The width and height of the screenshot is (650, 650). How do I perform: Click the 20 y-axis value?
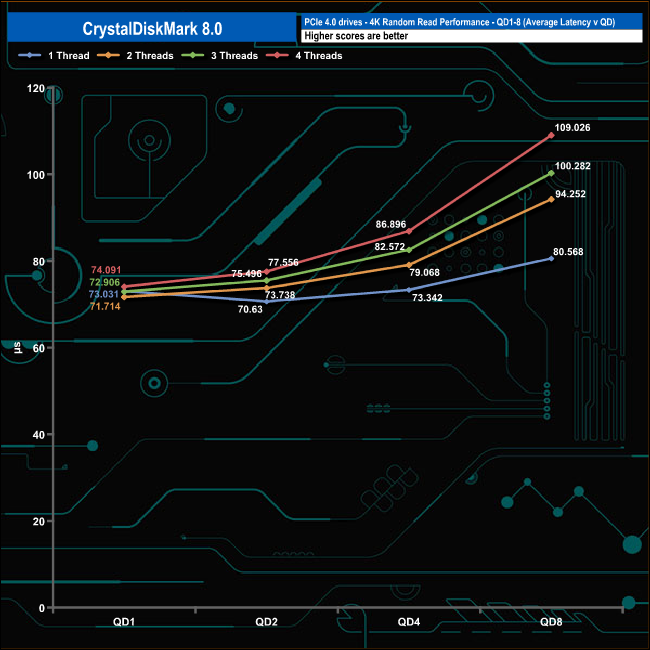[x=39, y=521]
